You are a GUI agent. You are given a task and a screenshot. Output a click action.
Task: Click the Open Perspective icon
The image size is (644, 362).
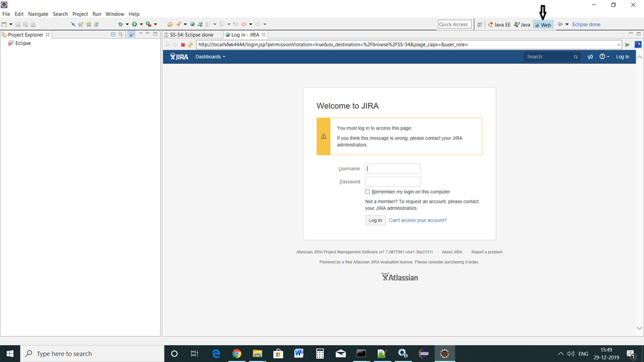point(480,24)
